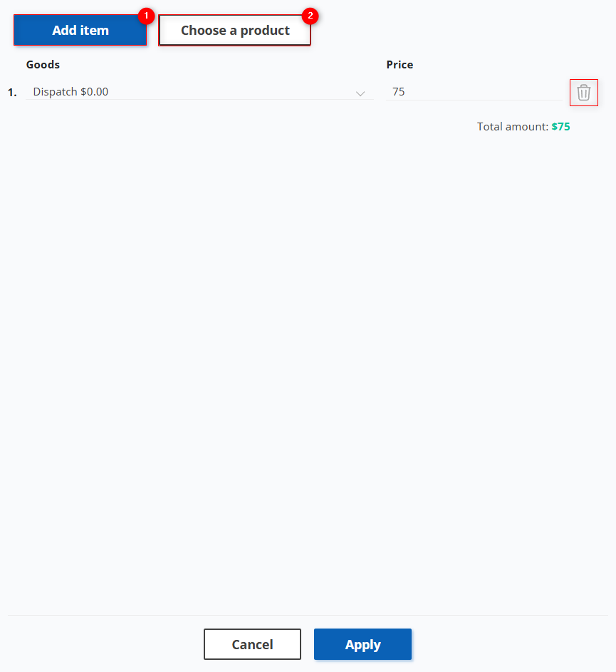Click the divider line above Cancel button
Screen dimensions: 616x672
click(x=308, y=616)
